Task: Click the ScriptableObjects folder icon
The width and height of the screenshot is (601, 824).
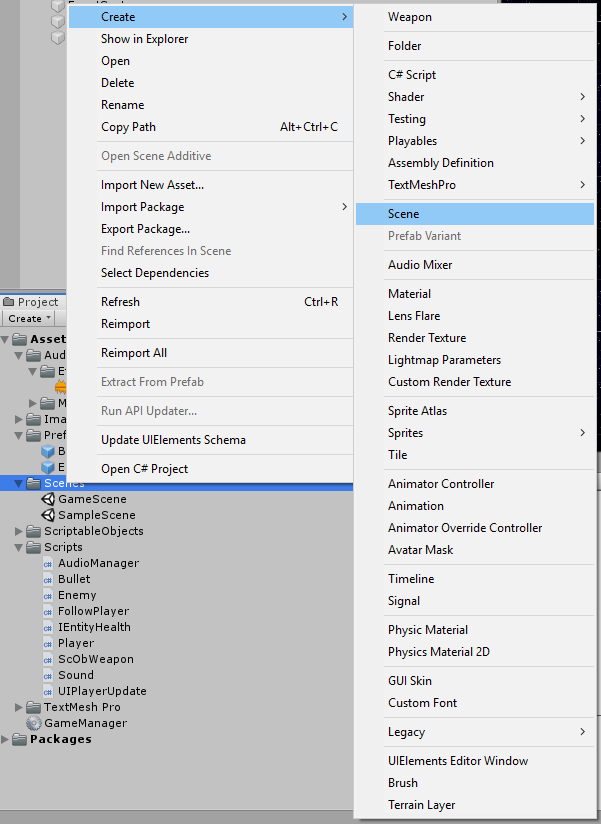Action: (34, 531)
